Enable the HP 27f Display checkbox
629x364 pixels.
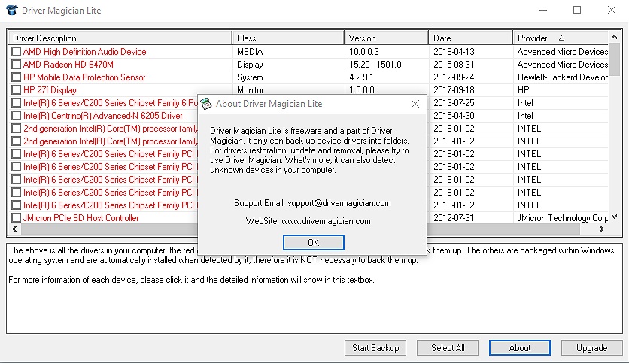click(x=17, y=90)
